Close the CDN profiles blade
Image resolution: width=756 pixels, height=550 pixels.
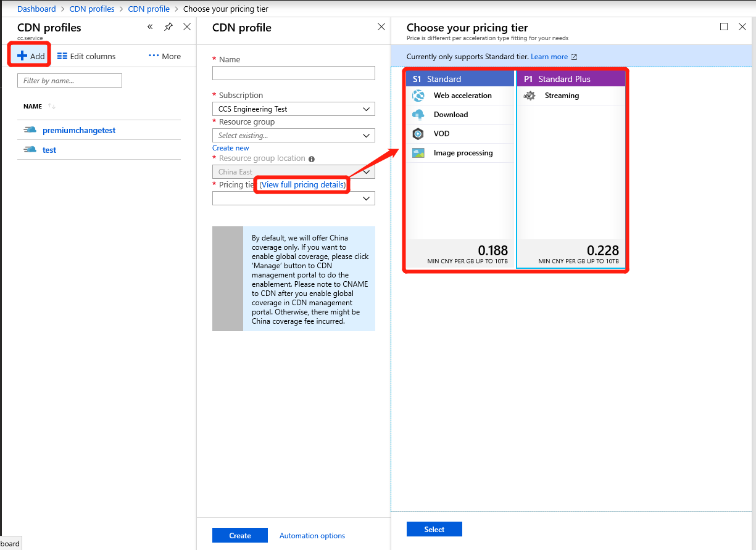[187, 27]
